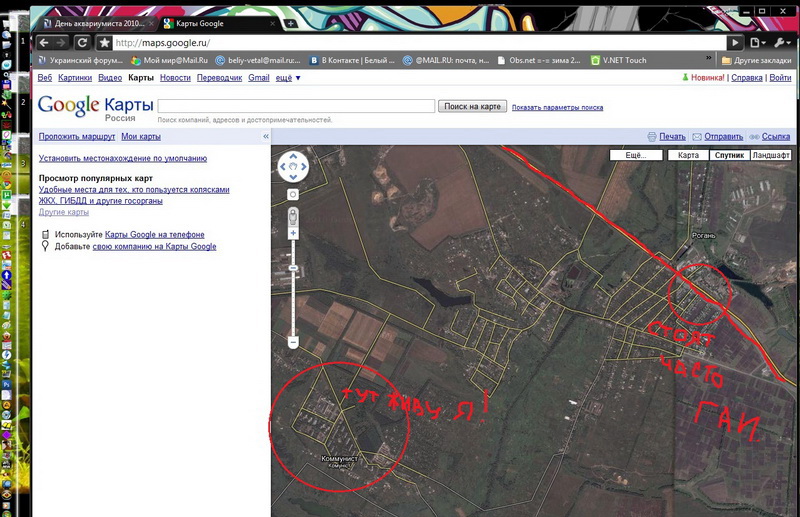
Task: Select the Спутник satellite view
Action: tap(728, 156)
